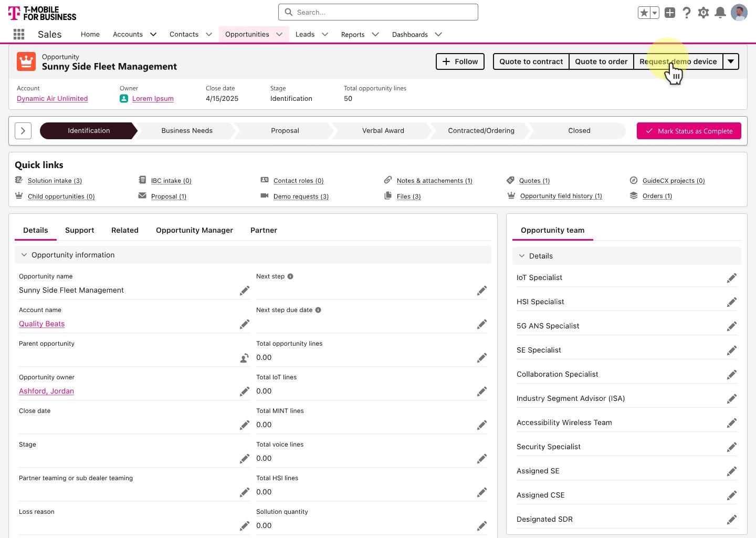This screenshot has width=756, height=538.
Task: Edit the Opportunity owner field pencil
Action: click(245, 391)
